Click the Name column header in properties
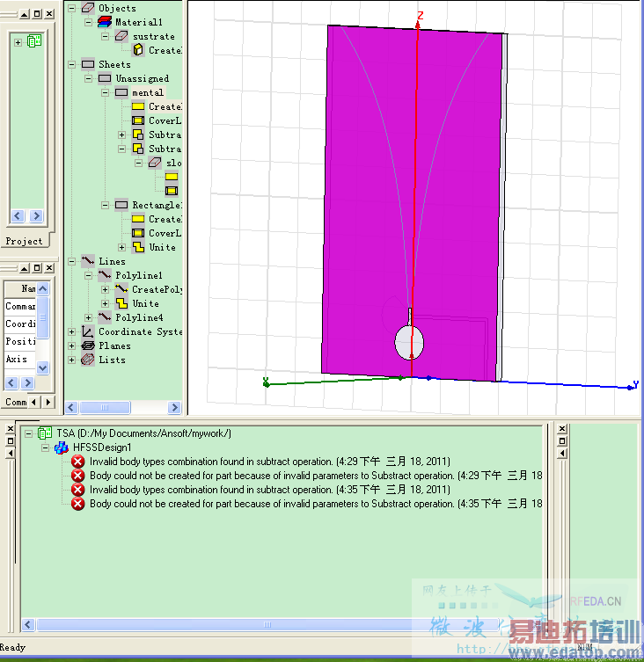 click(20, 288)
